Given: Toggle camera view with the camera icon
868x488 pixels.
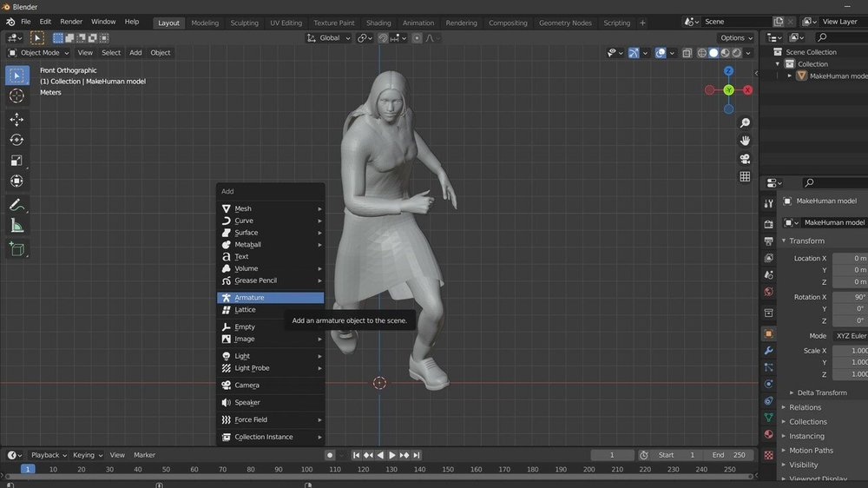Looking at the screenshot, I should click(745, 159).
